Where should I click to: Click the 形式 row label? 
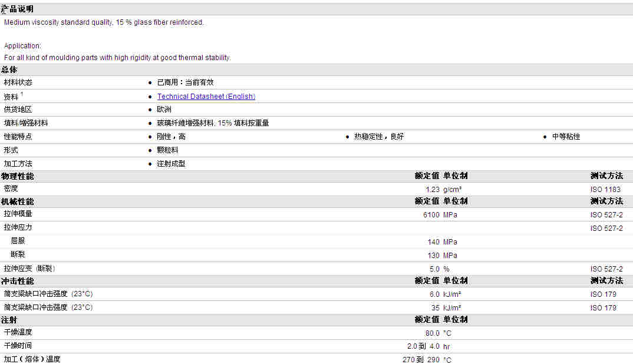(x=11, y=150)
